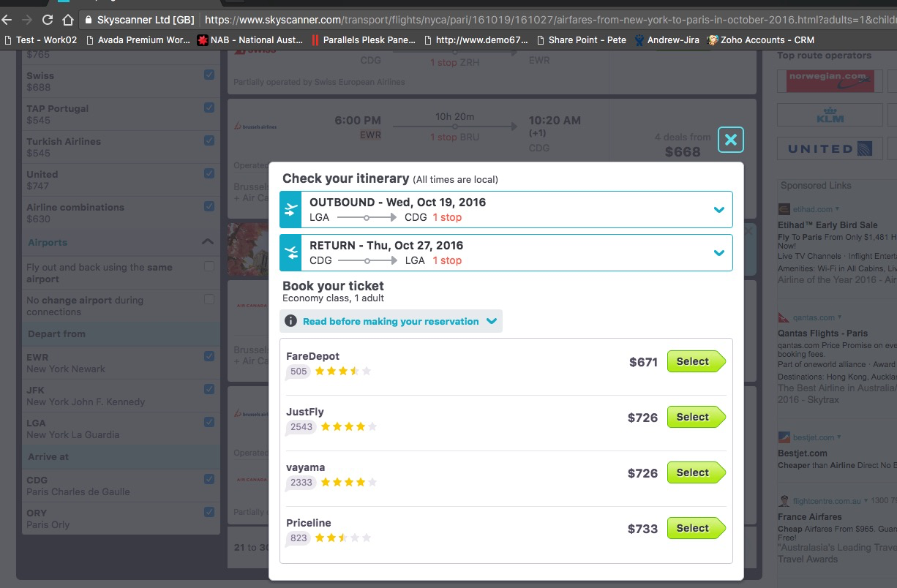Click the Brussels Airlines logo on 6:00 PM flight
897x588 pixels.
click(255, 127)
